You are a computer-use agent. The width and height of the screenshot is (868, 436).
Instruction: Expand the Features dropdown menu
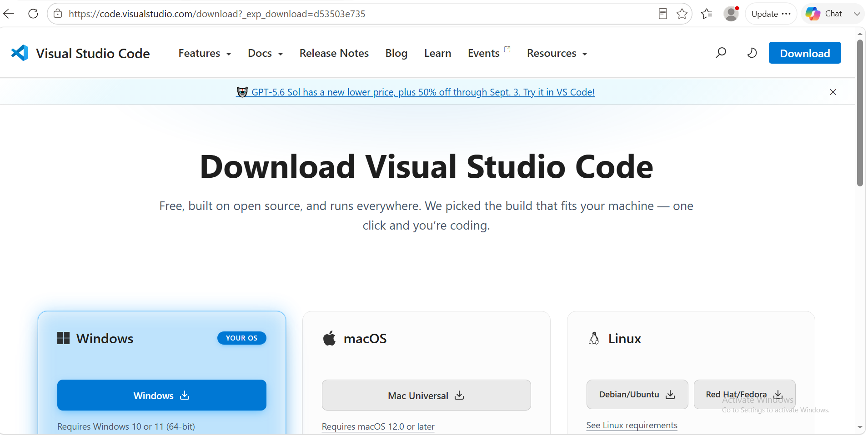[x=205, y=53]
